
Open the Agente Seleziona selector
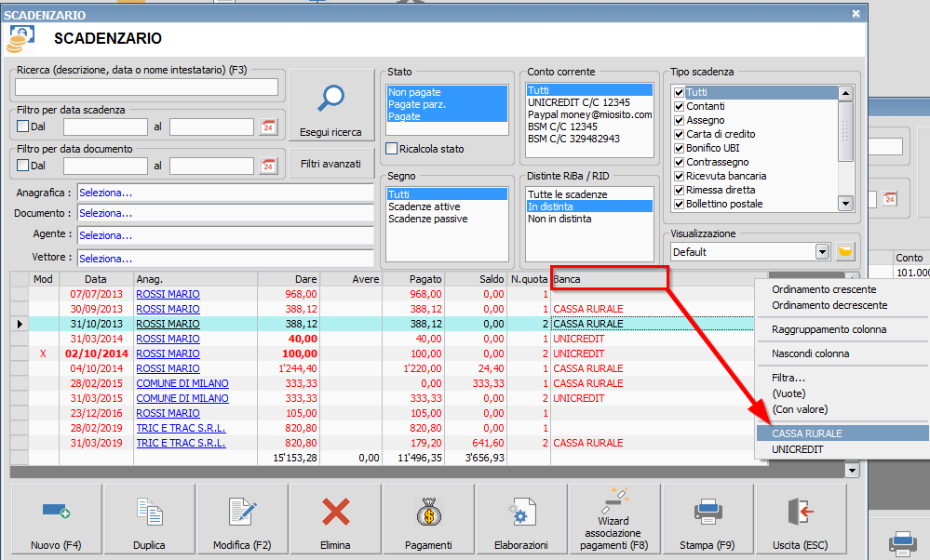click(x=225, y=235)
